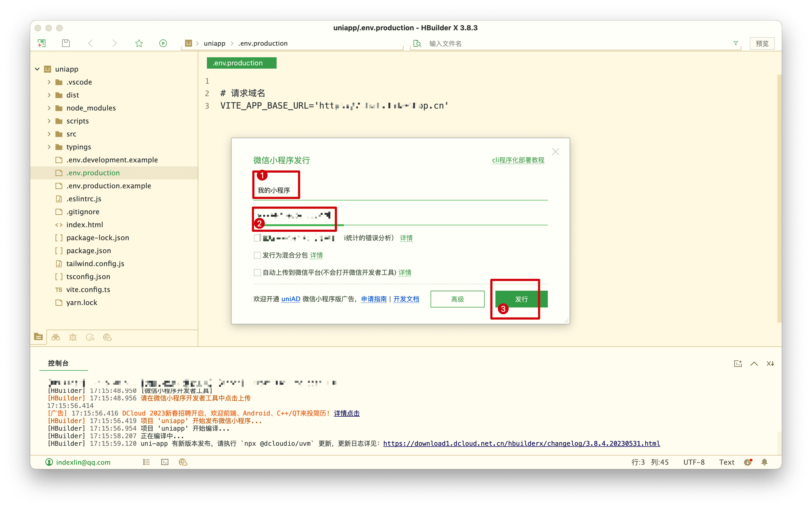
Task: Expand the scripts folder
Action: click(49, 121)
